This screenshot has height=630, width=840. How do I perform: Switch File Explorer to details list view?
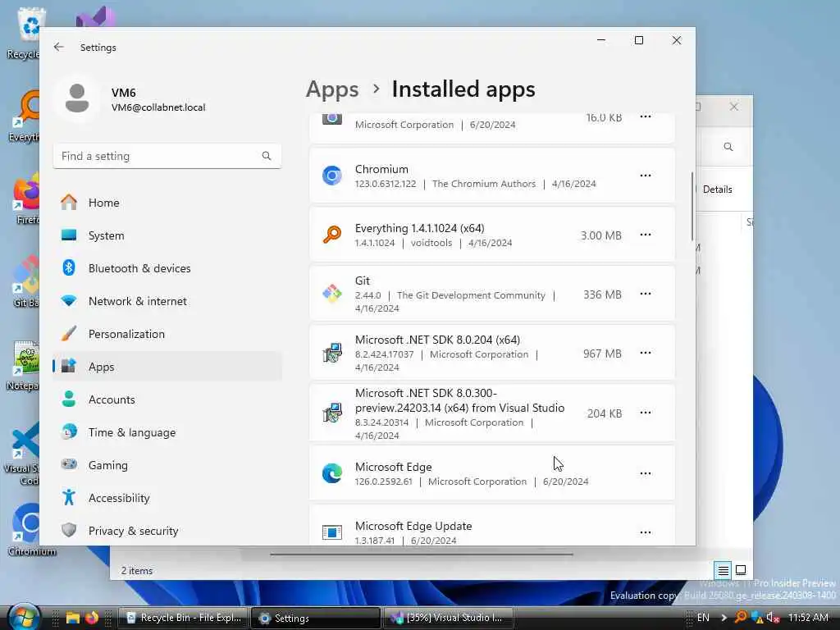pos(723,571)
